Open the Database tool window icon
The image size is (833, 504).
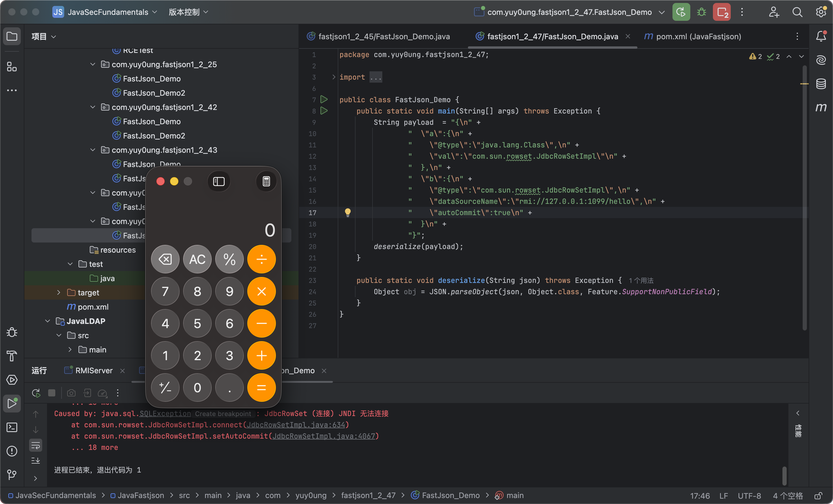pos(821,84)
